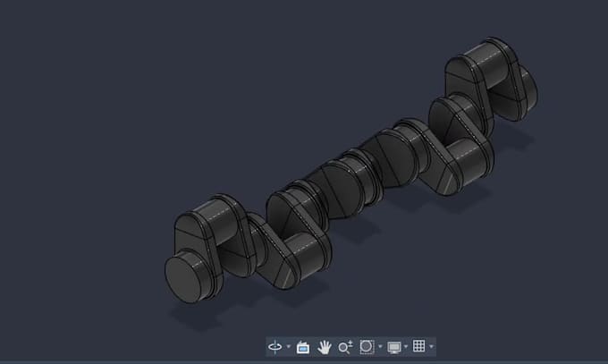Select the Orbit tool
The width and height of the screenshot is (608, 364).
click(274, 346)
